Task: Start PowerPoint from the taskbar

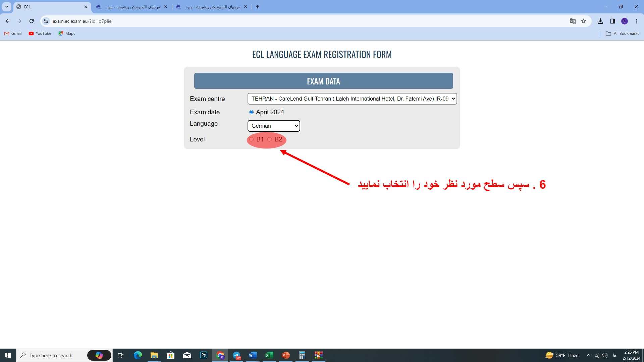Action: 285,355
